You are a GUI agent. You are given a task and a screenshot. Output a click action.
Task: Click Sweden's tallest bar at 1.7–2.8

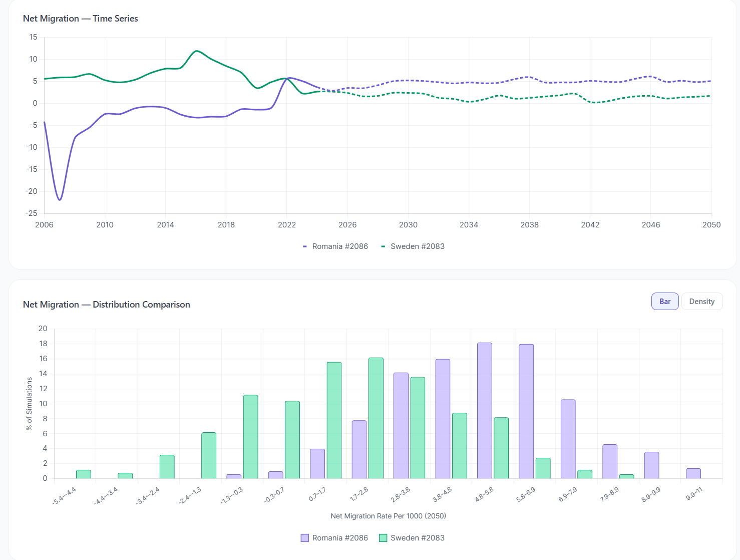pyautogui.click(x=376, y=418)
